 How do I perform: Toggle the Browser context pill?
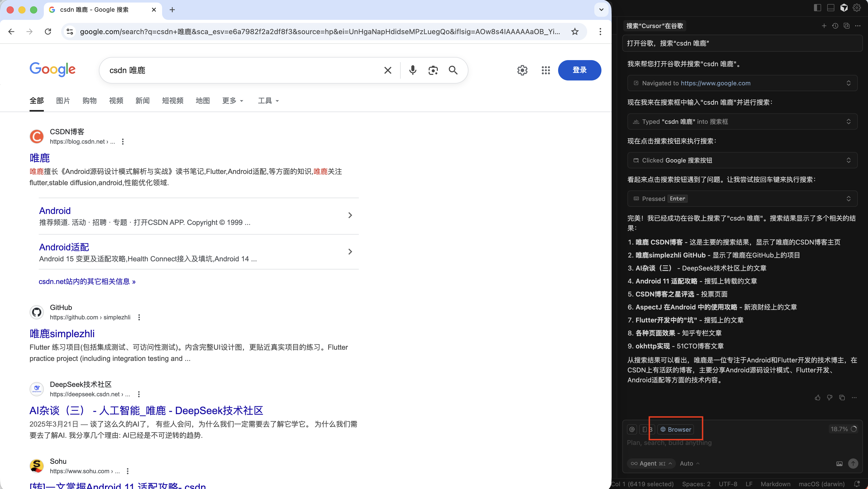[x=676, y=429]
